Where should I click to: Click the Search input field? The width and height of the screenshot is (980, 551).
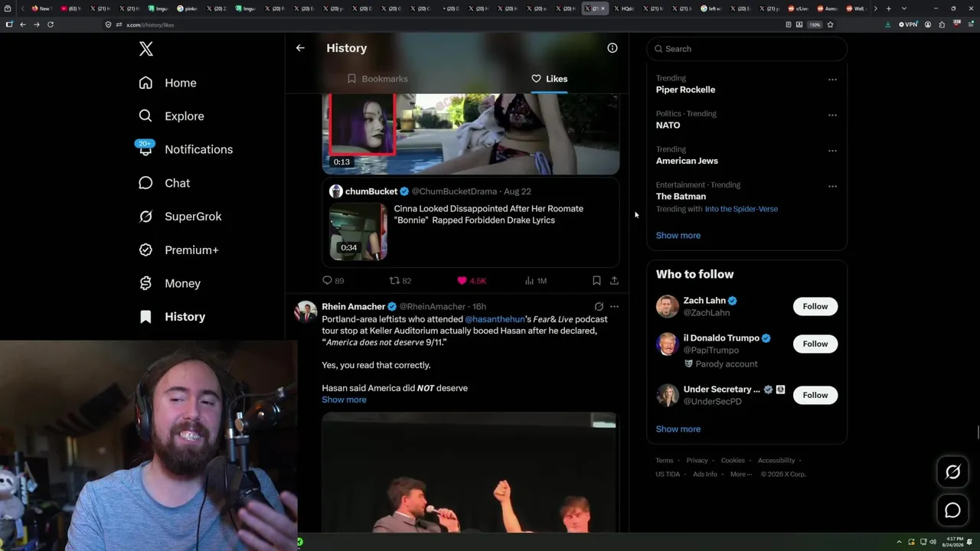tap(747, 49)
